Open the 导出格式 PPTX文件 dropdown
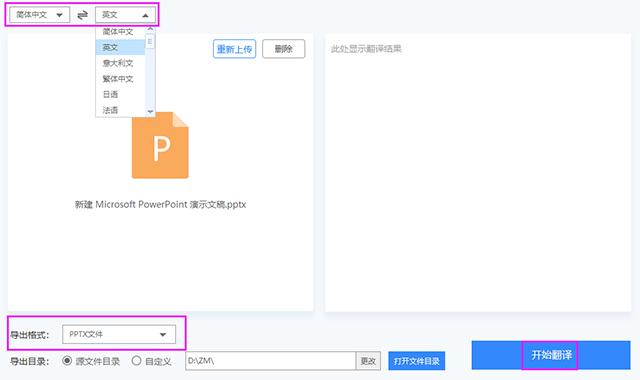Viewport: 640px width, 380px height. (119, 334)
